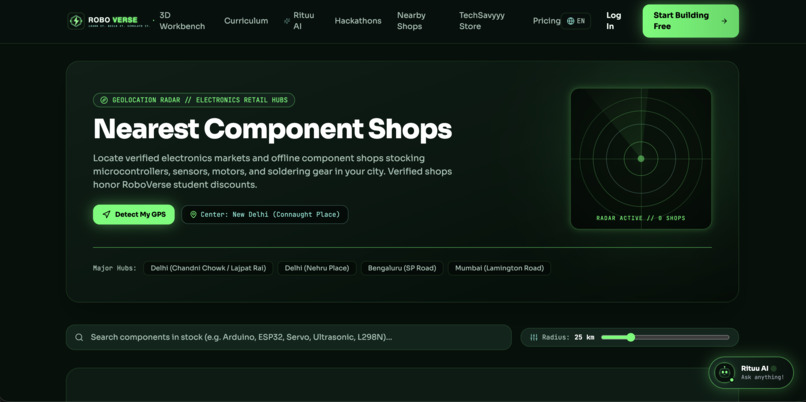This screenshot has width=806, height=402.
Task: Click the arrow icon in Start Building Free
Action: click(x=724, y=21)
